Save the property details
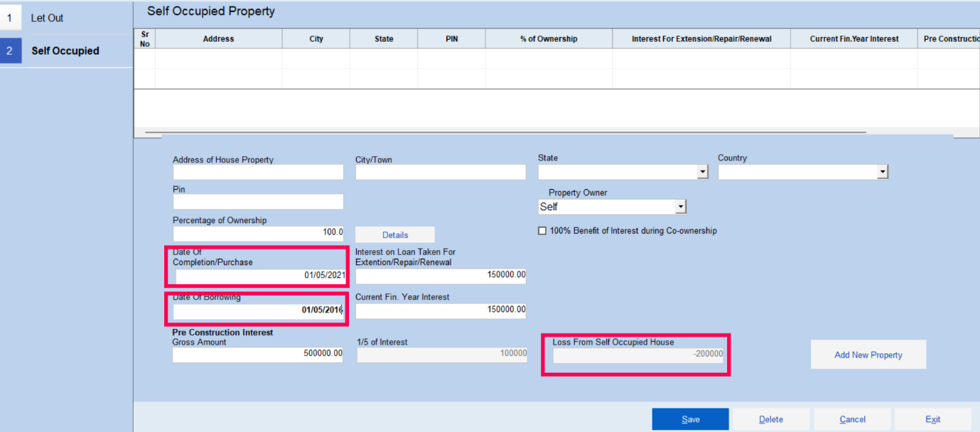 (x=690, y=419)
